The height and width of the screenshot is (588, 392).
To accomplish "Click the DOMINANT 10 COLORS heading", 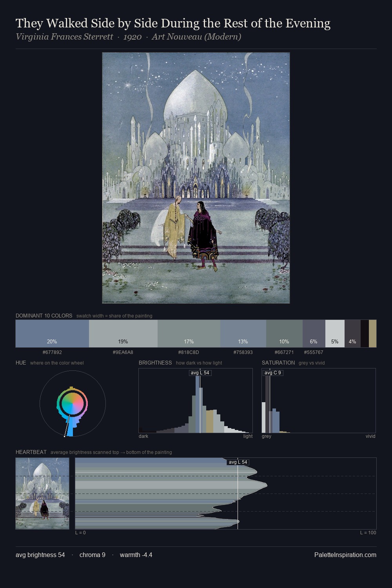I will point(44,316).
